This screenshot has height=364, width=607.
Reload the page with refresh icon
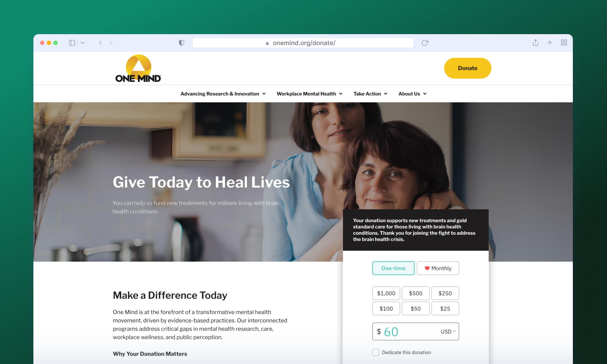[x=425, y=43]
